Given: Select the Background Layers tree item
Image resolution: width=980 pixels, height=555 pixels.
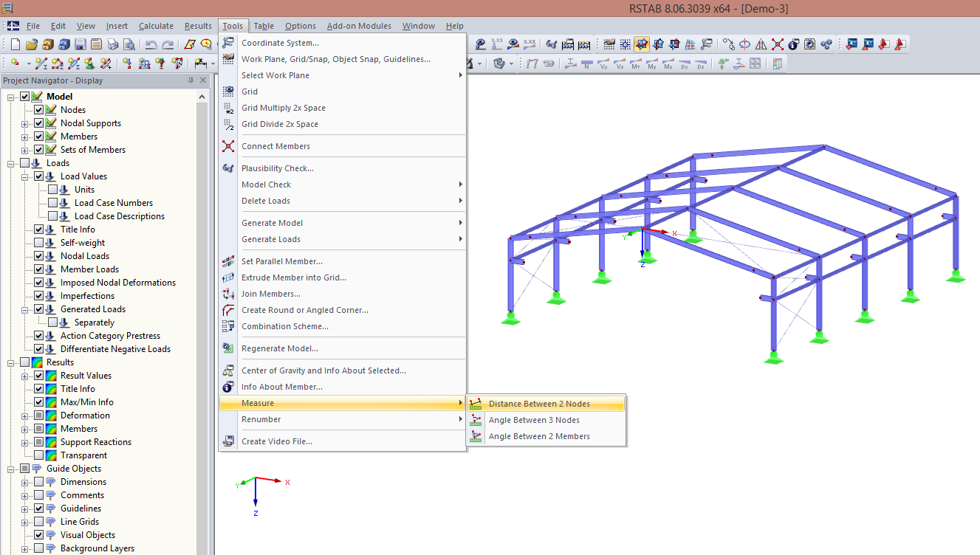Looking at the screenshot, I should coord(97,548).
